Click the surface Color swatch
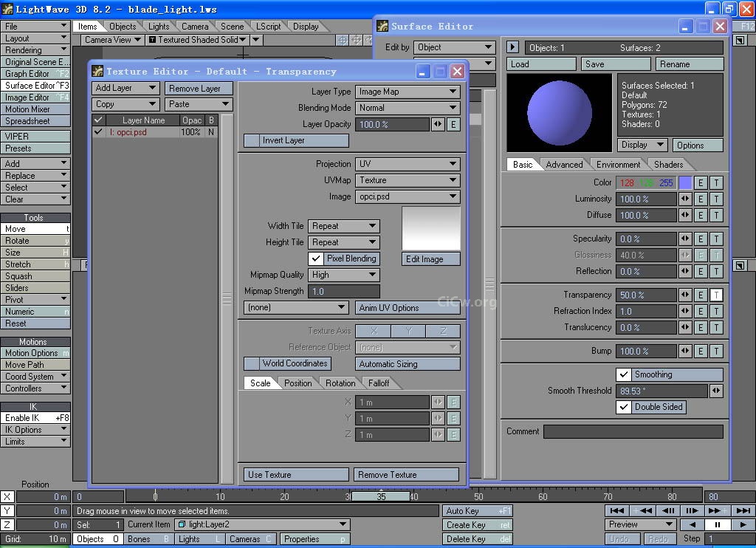 685,183
